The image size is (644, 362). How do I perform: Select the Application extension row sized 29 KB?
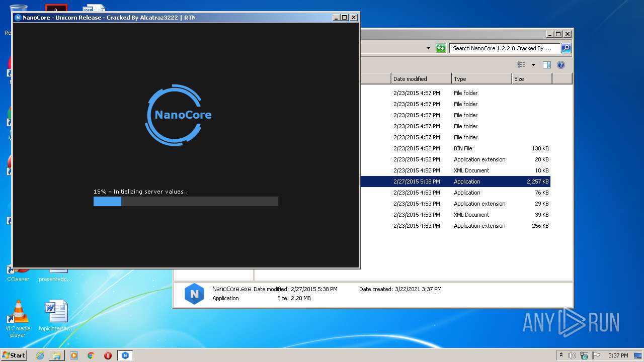click(x=455, y=204)
